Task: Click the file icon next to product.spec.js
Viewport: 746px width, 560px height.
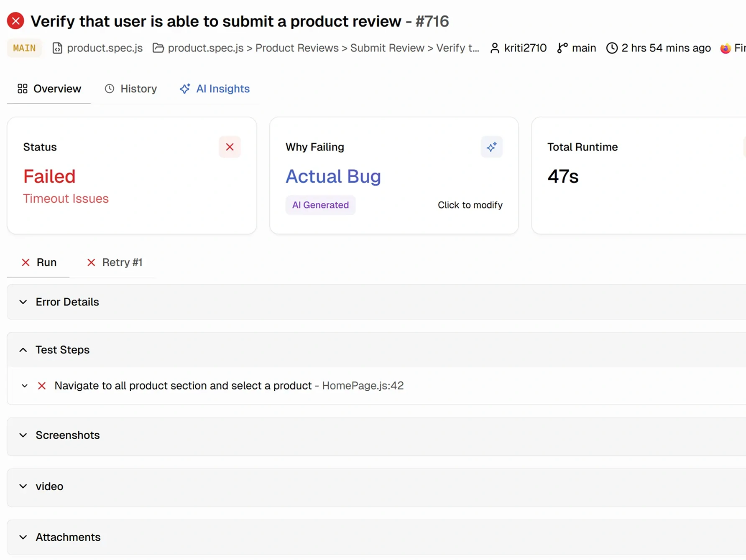Action: (x=57, y=48)
